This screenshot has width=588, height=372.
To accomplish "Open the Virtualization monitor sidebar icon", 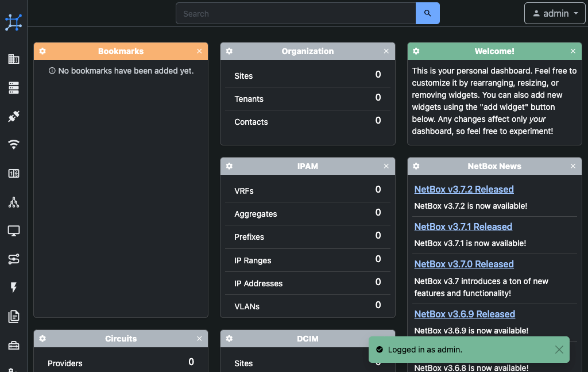I will tap(14, 231).
